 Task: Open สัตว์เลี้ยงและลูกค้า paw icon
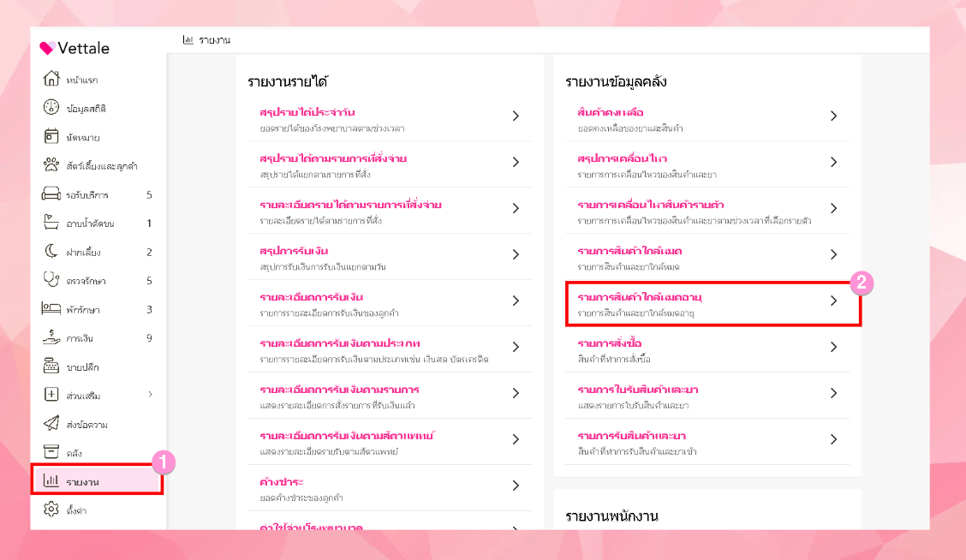[x=51, y=166]
